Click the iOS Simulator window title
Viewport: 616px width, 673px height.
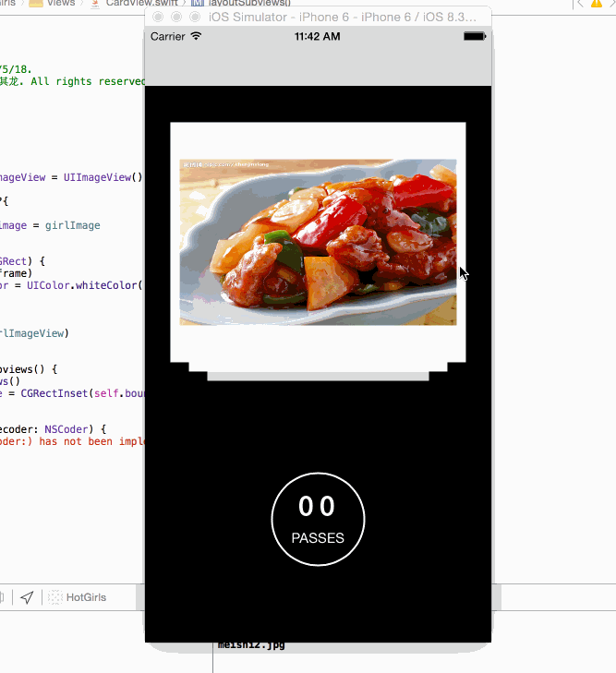tap(343, 17)
